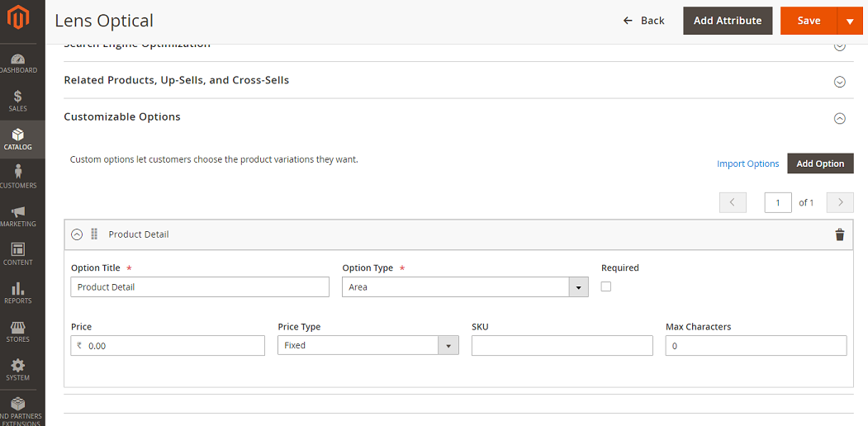868x426 pixels.
Task: Collapse the Product Detail option row
Action: pos(77,234)
